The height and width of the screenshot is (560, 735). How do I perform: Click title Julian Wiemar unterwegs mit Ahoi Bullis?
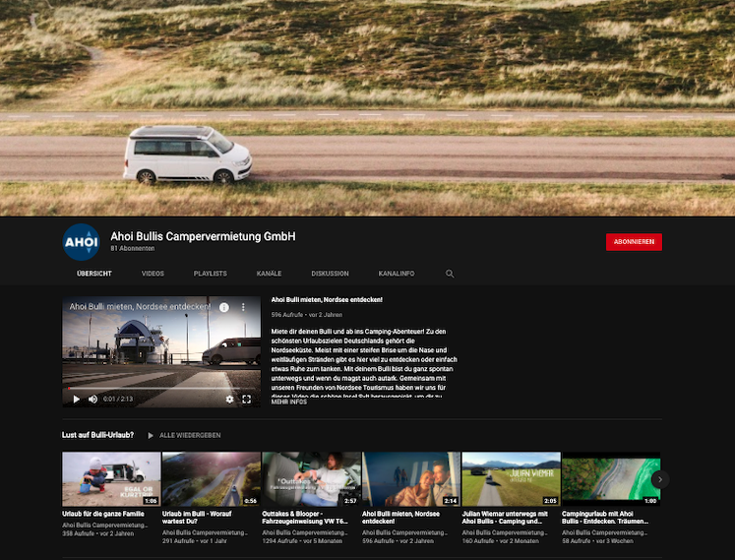pos(505,518)
